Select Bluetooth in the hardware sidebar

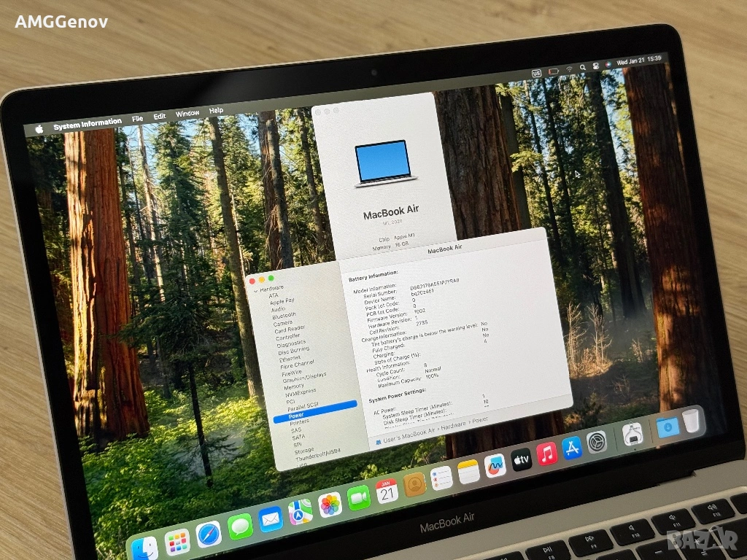click(285, 316)
